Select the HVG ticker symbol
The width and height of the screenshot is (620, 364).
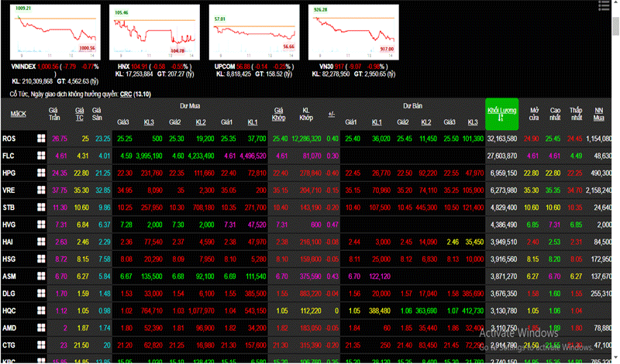click(9, 225)
